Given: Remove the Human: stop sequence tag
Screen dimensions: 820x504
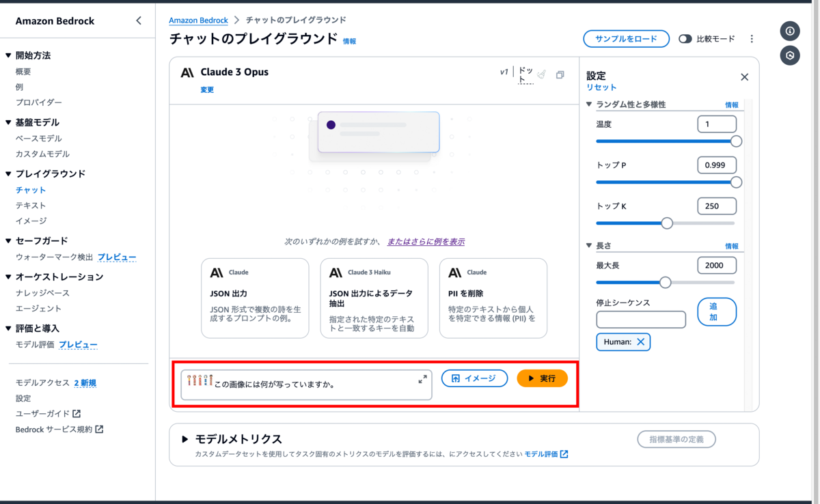Looking at the screenshot, I should coord(640,342).
